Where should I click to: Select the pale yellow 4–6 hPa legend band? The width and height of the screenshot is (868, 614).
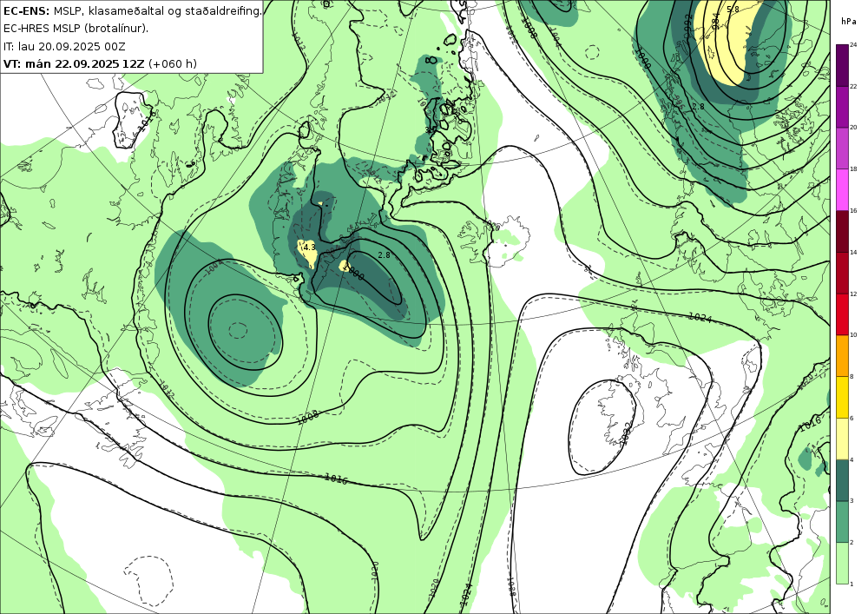(x=842, y=438)
